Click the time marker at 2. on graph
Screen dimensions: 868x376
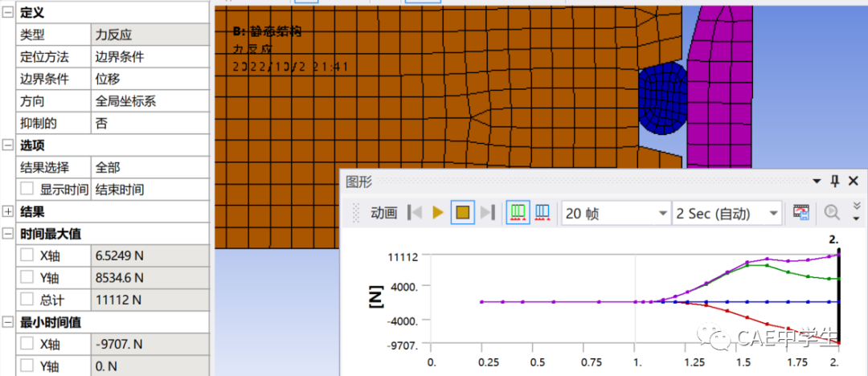[x=838, y=296]
